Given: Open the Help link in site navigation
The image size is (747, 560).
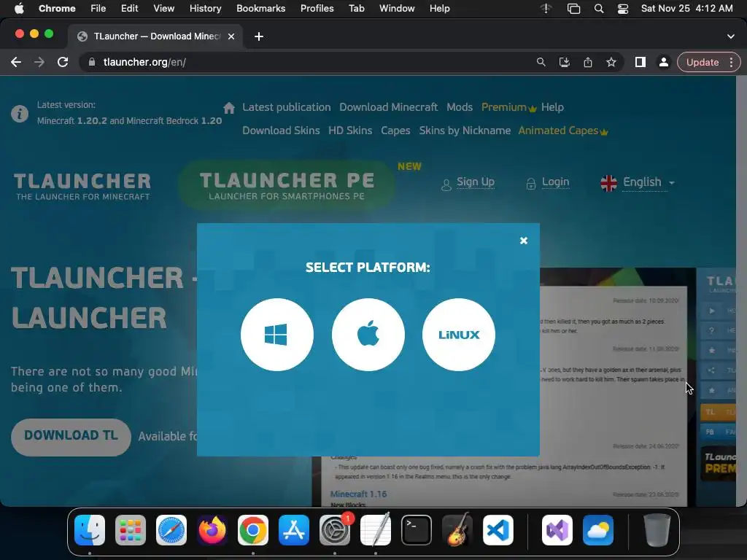Looking at the screenshot, I should pyautogui.click(x=552, y=107).
